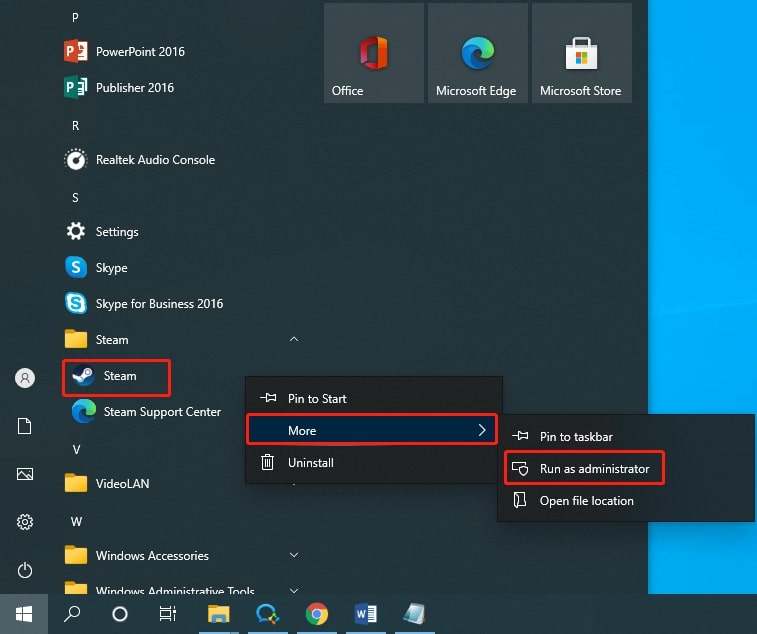Select Pin to taskbar
The image size is (757, 634).
(626, 437)
